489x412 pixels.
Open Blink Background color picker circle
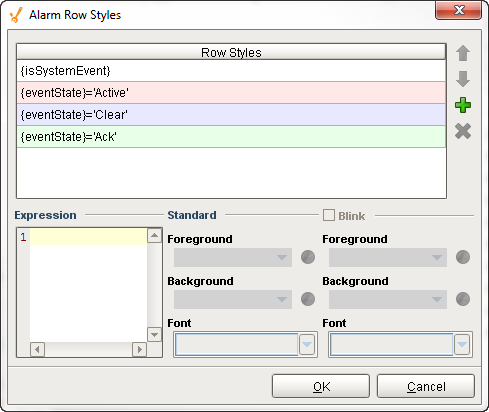[x=463, y=299]
